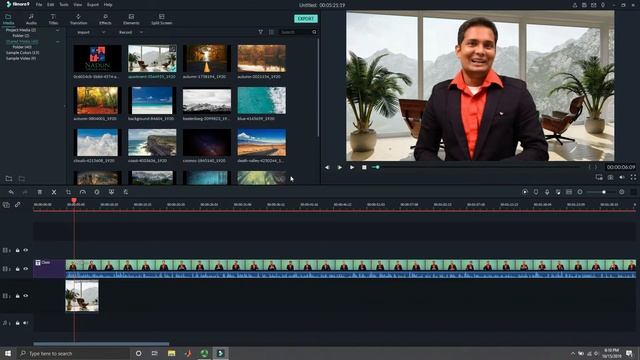Open the Speed adjustment tool
Viewport: 640px width, 360px height.
pyautogui.click(x=83, y=192)
